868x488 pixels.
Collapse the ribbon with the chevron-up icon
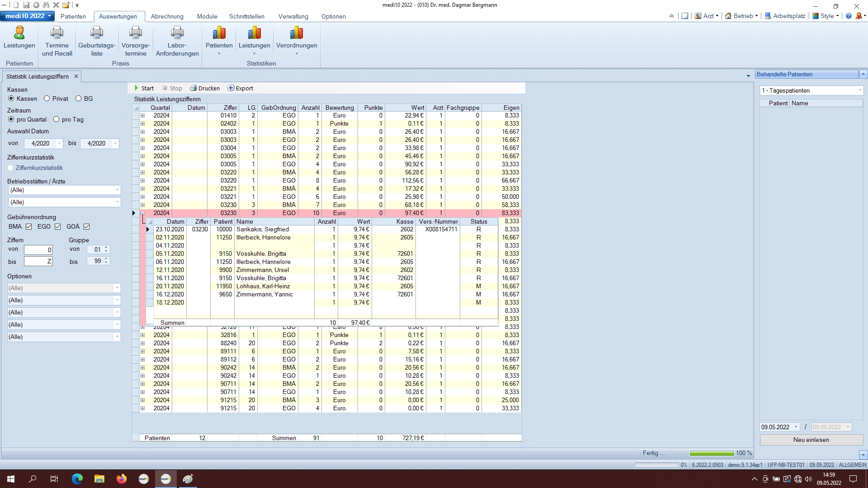[671, 16]
